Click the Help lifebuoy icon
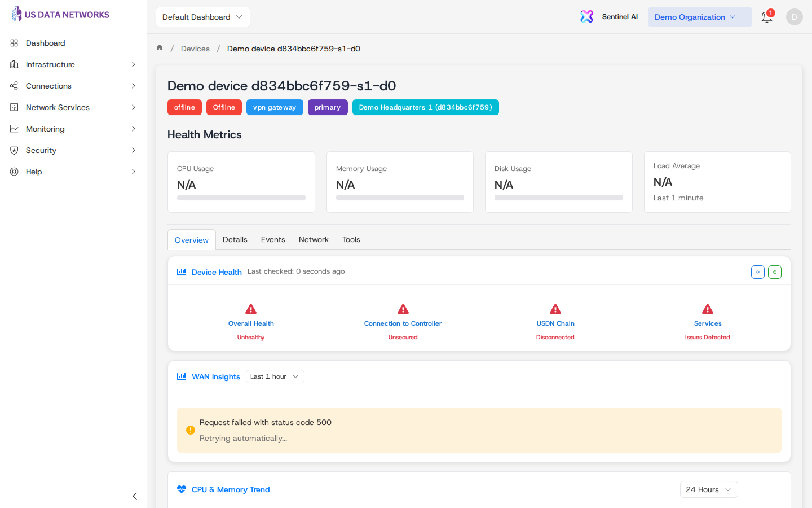The width and height of the screenshot is (812, 508). pos(14,172)
